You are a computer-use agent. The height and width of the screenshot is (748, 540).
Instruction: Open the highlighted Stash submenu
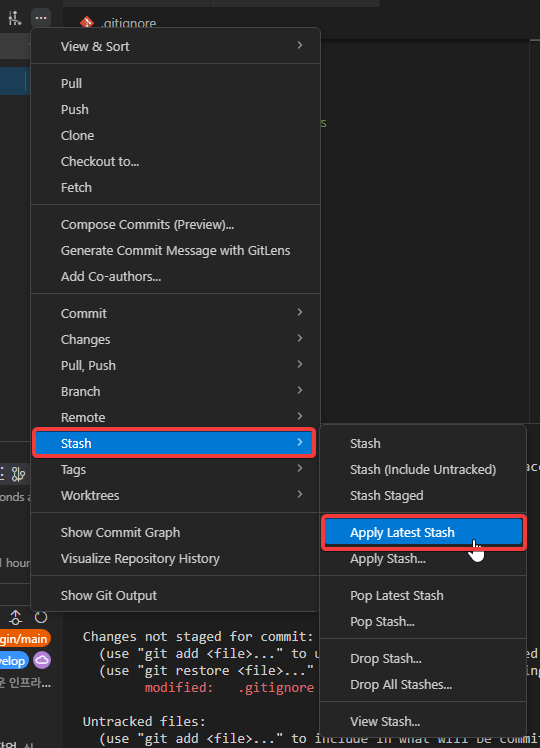[174, 443]
